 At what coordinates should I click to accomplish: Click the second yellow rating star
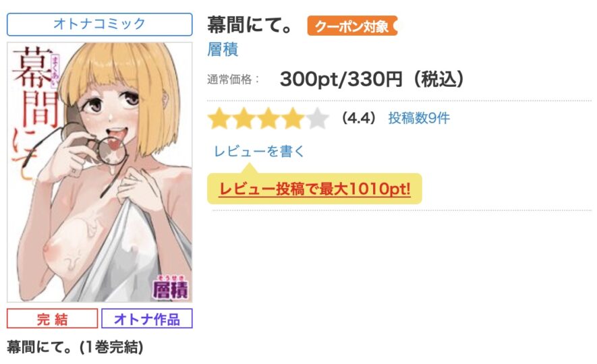[x=244, y=118]
